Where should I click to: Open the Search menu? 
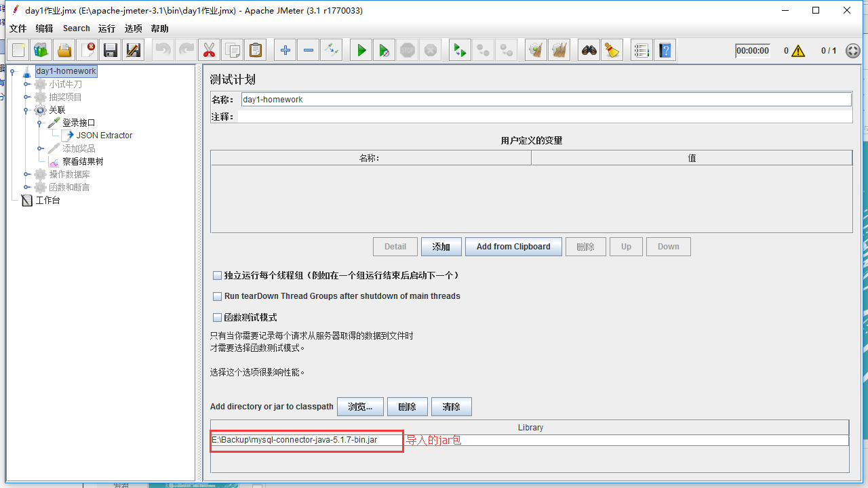77,28
